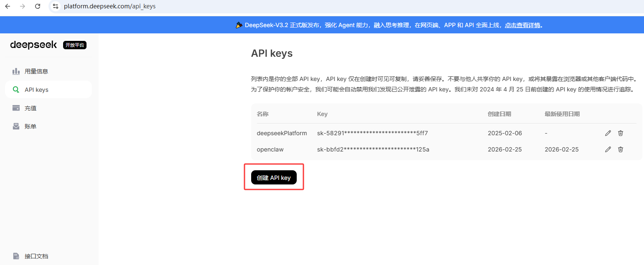Click the 用量信息 bar chart icon
The width and height of the screenshot is (644, 265).
point(16,71)
